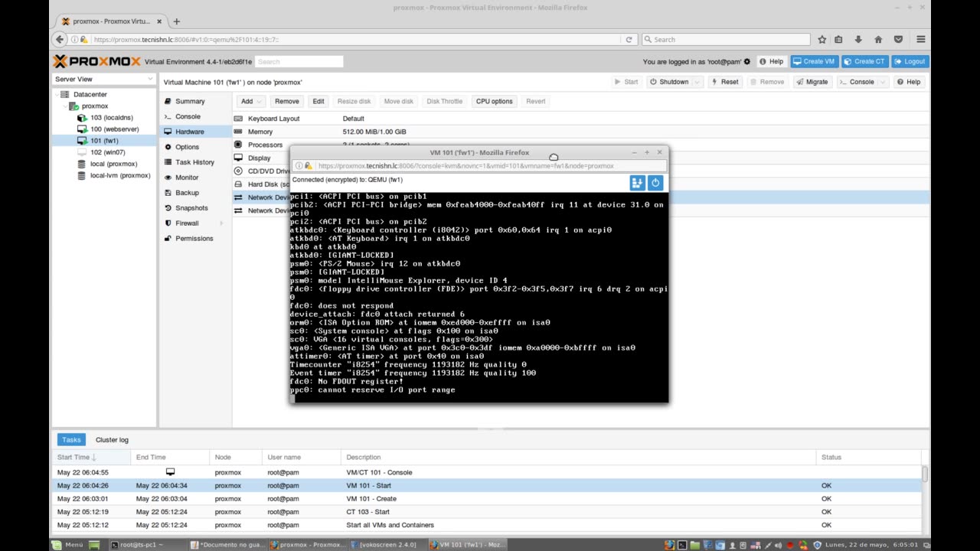Open the Console section in VM side menu
980x551 pixels.
(188, 116)
